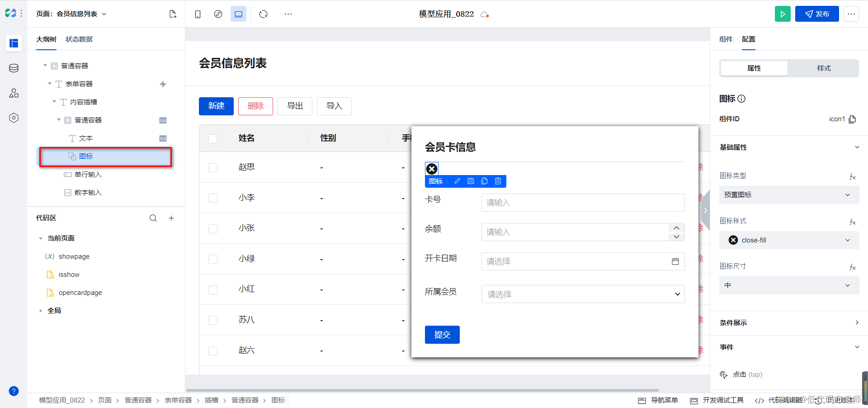Bind expression for 图标类型 fx

click(853, 177)
